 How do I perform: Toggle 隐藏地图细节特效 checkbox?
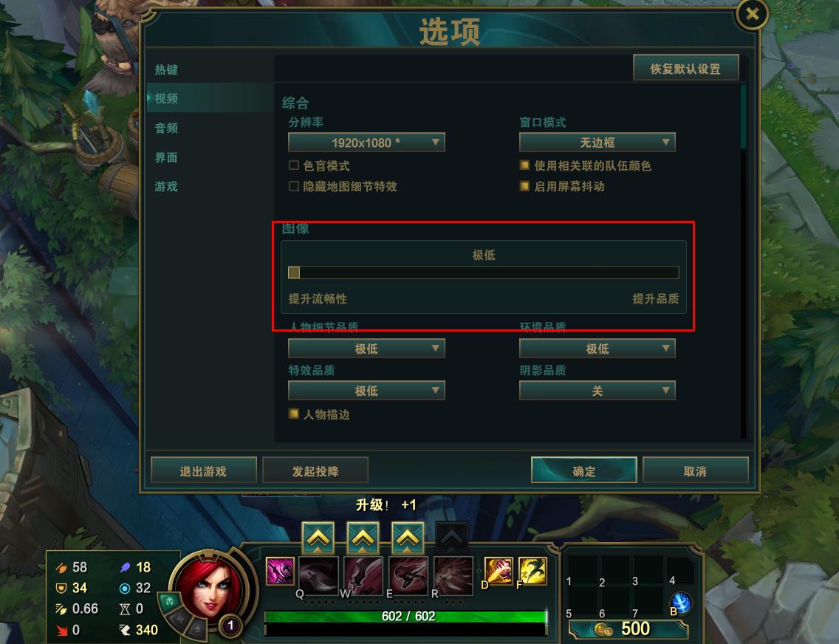[x=294, y=186]
